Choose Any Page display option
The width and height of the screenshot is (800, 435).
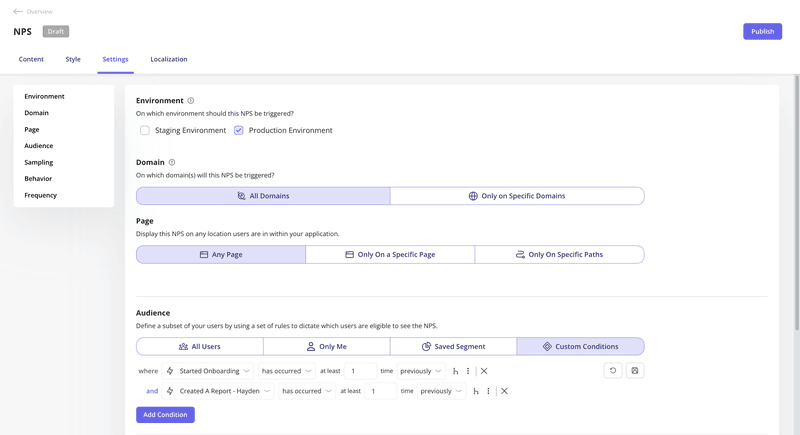click(221, 254)
